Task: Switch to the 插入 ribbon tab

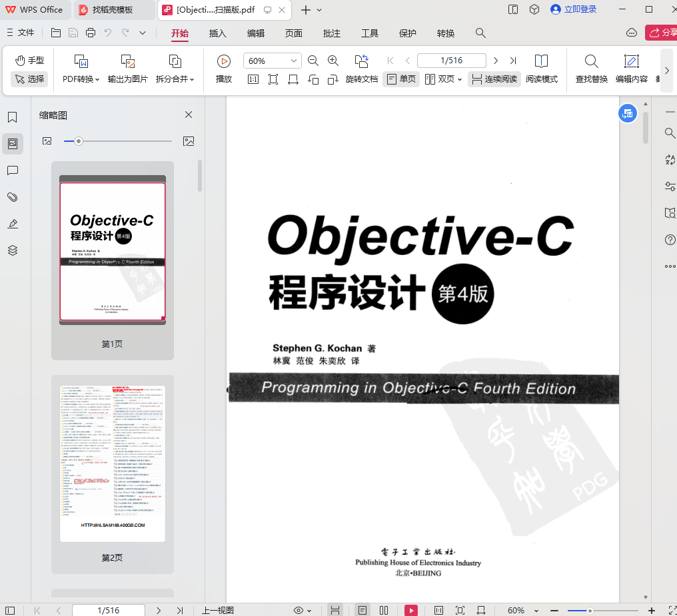Action: click(218, 33)
